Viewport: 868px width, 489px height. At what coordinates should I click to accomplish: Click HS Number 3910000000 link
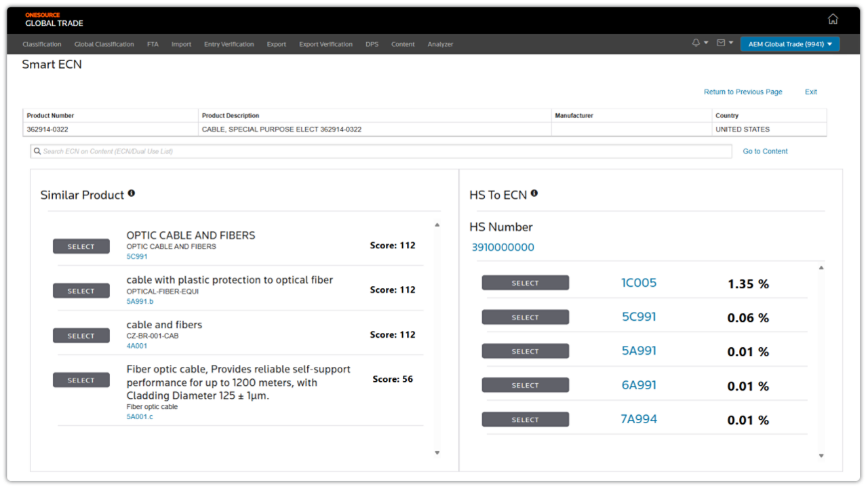(502, 248)
